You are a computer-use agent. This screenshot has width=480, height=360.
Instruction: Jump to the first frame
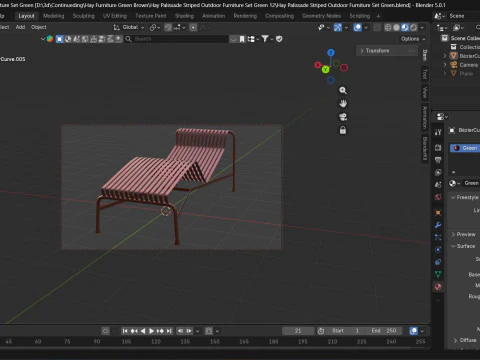[125, 331]
